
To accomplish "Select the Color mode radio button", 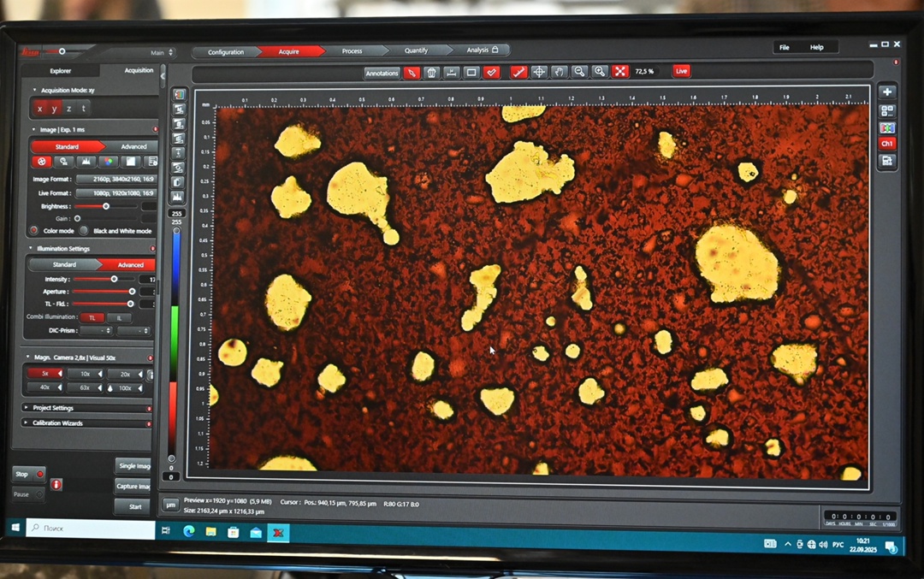I will (x=34, y=231).
